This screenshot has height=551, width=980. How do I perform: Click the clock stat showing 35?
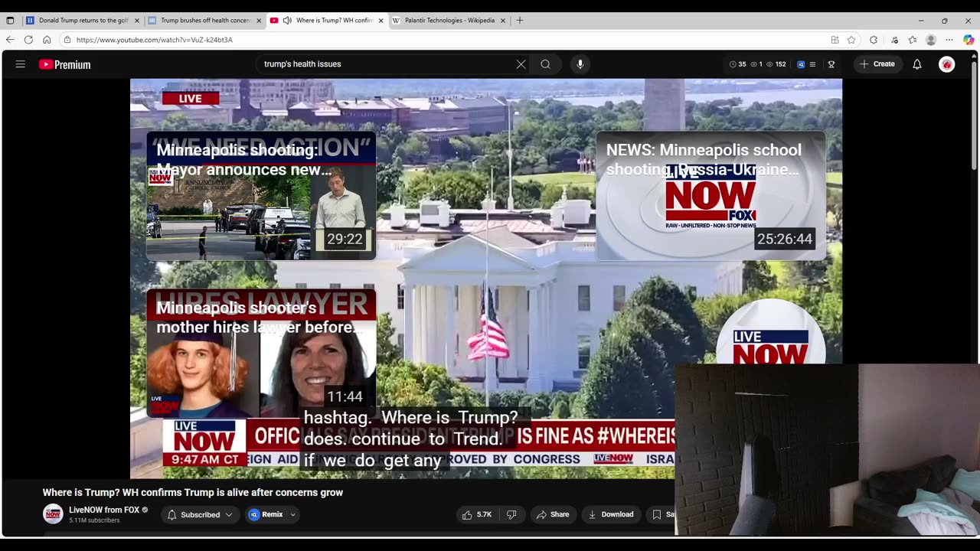[737, 64]
